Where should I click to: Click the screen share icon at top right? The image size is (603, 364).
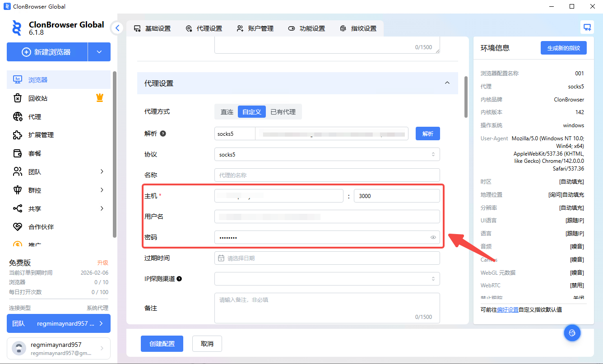[x=587, y=28]
